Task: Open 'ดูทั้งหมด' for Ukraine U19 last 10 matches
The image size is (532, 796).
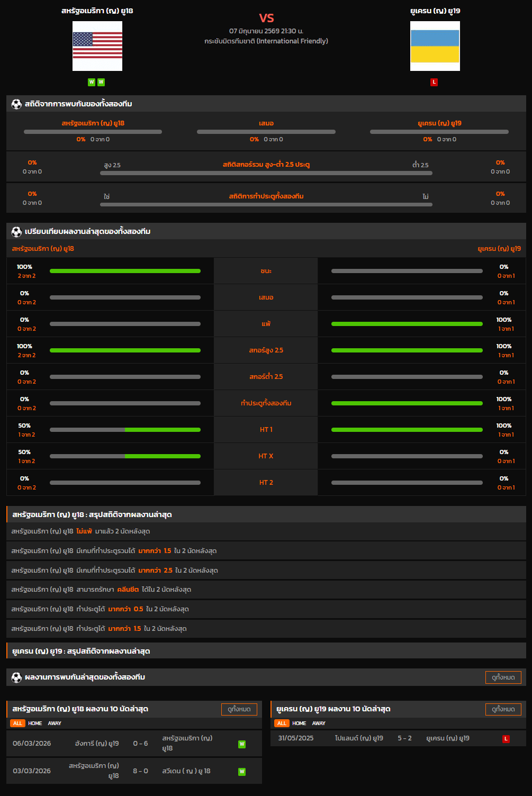Action: click(x=503, y=709)
